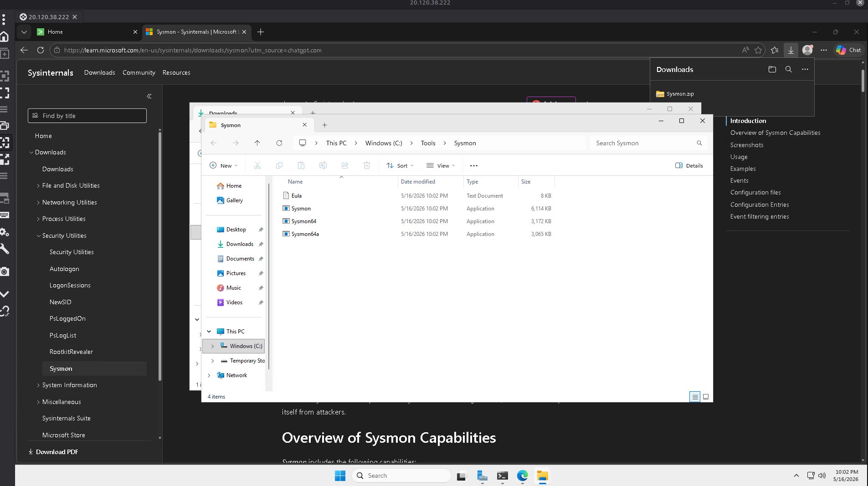This screenshot has width=868, height=486.
Task: Open the View dropdown
Action: (x=441, y=166)
